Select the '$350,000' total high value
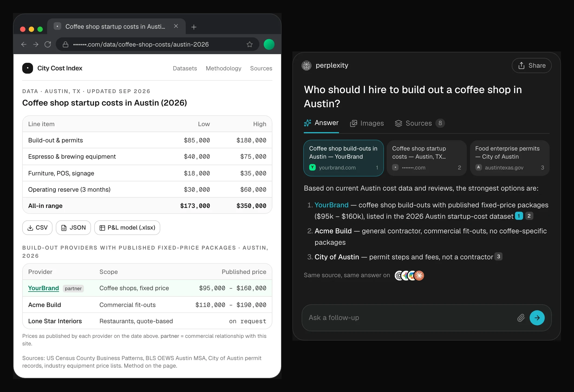The height and width of the screenshot is (392, 574). tap(251, 206)
